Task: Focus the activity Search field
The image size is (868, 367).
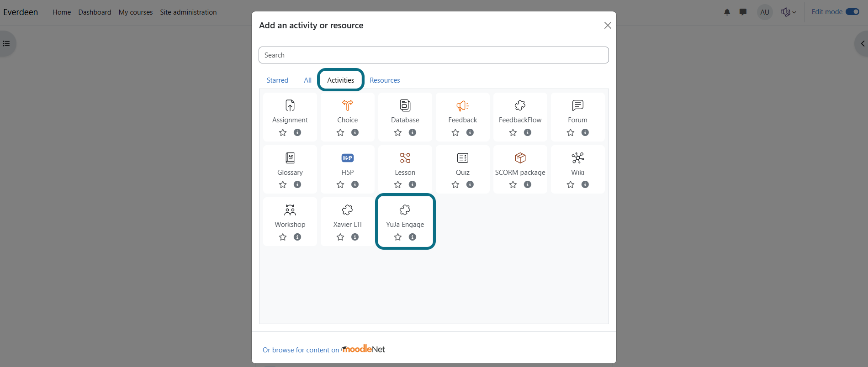Action: [434, 55]
